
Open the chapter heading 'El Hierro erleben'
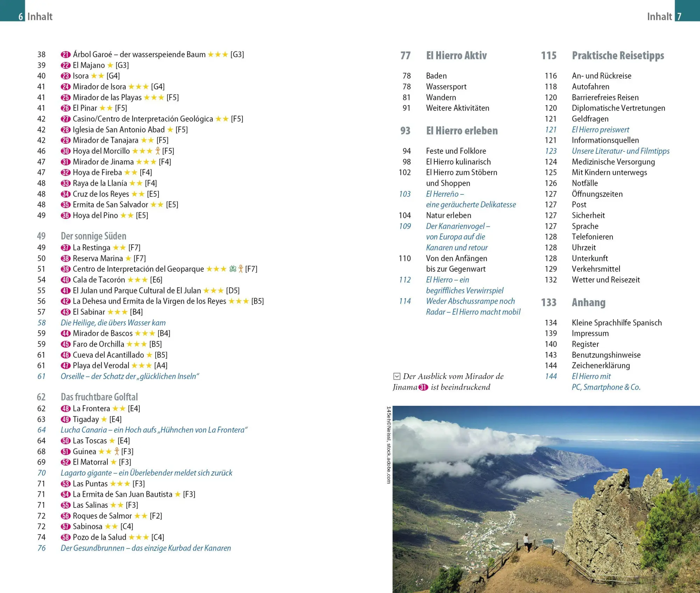pyautogui.click(x=462, y=131)
